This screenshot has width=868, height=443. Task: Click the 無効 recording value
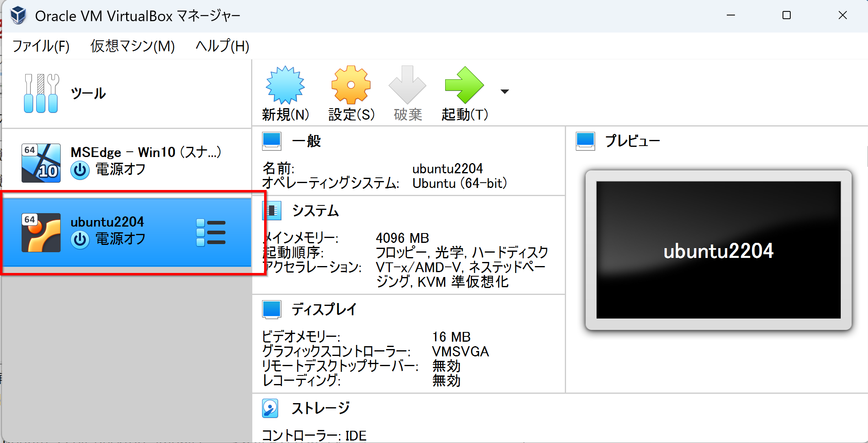tap(446, 381)
